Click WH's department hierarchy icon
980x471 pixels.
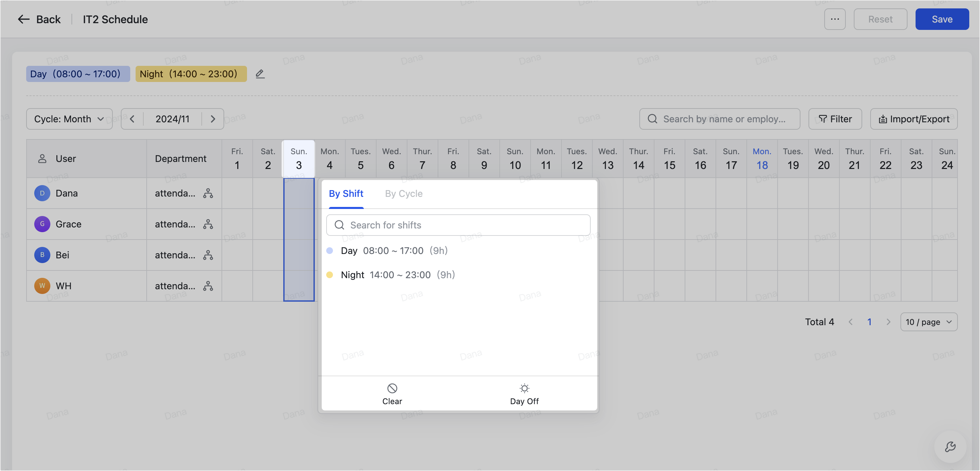pos(208,286)
